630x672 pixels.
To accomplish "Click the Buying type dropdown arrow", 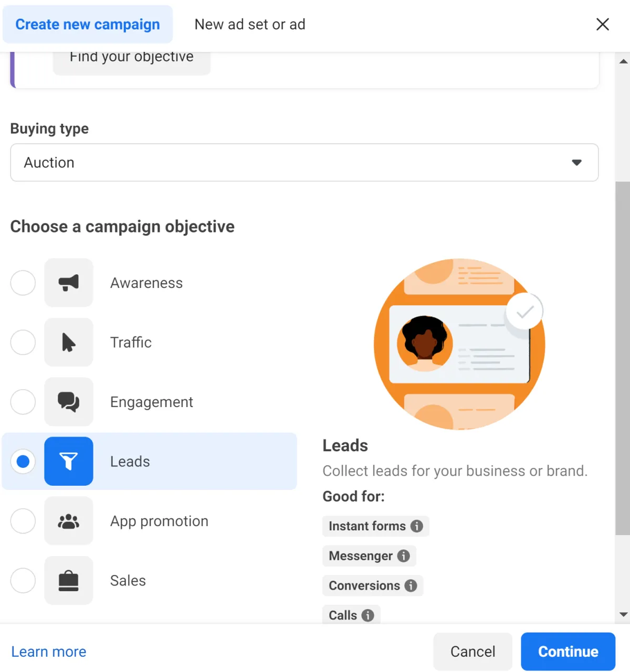I will 576,163.
